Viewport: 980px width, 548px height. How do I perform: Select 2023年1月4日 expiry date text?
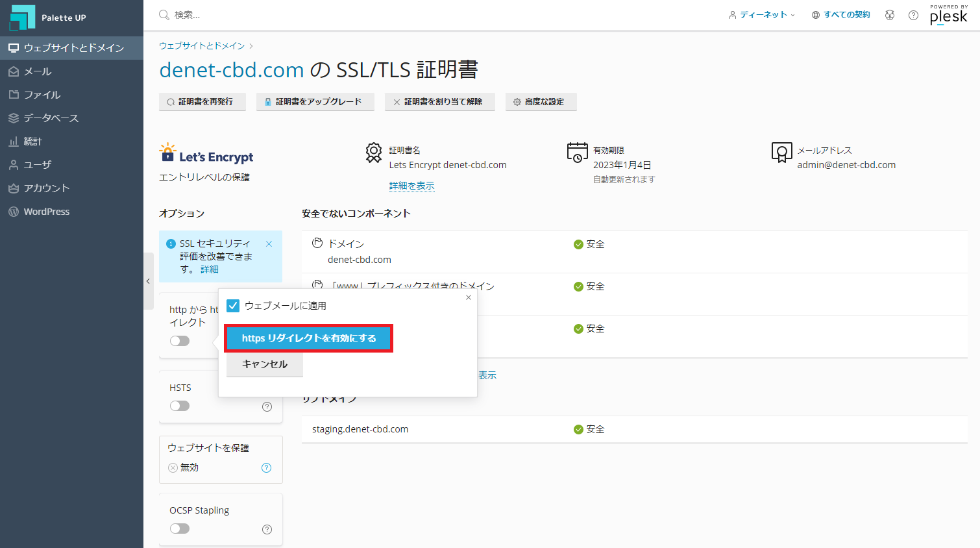622,165
